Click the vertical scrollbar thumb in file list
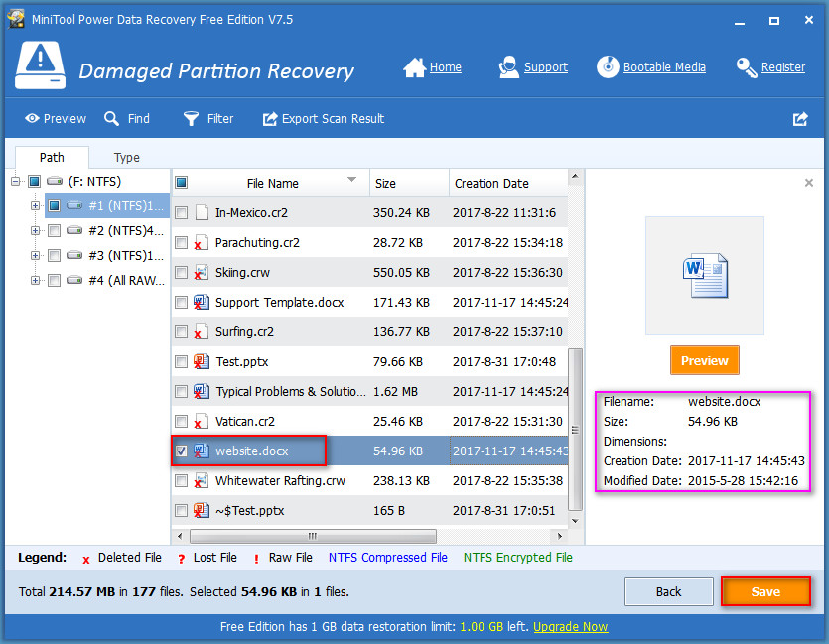 (575, 430)
